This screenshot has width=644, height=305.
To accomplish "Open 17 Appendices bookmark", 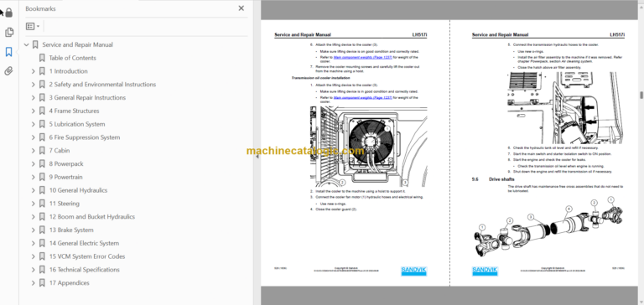I will click(x=70, y=283).
